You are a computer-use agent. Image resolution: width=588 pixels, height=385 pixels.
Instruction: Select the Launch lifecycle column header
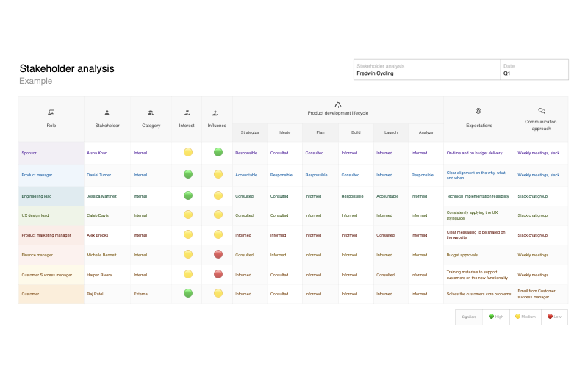click(391, 132)
